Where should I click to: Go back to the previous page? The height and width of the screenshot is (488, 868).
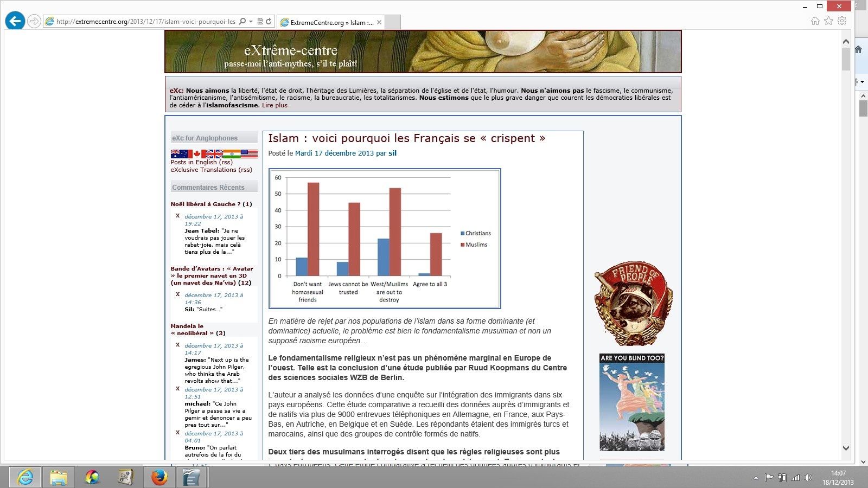click(x=15, y=21)
